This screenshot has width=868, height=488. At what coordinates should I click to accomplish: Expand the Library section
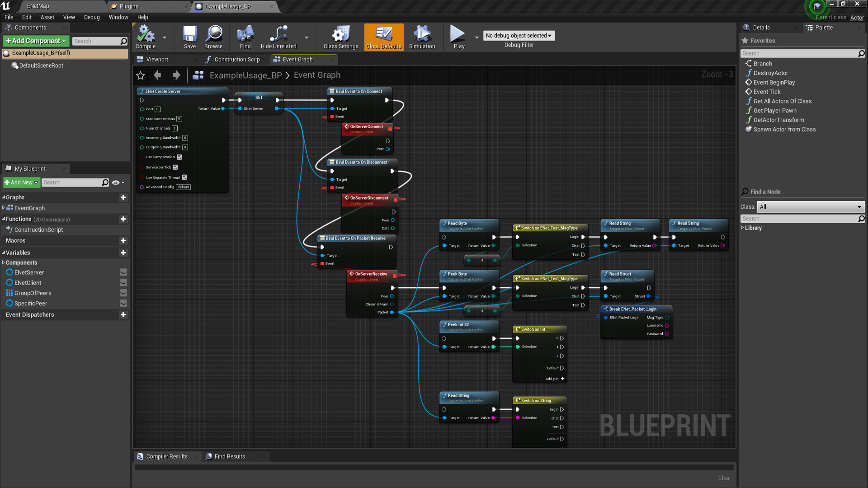click(x=742, y=228)
